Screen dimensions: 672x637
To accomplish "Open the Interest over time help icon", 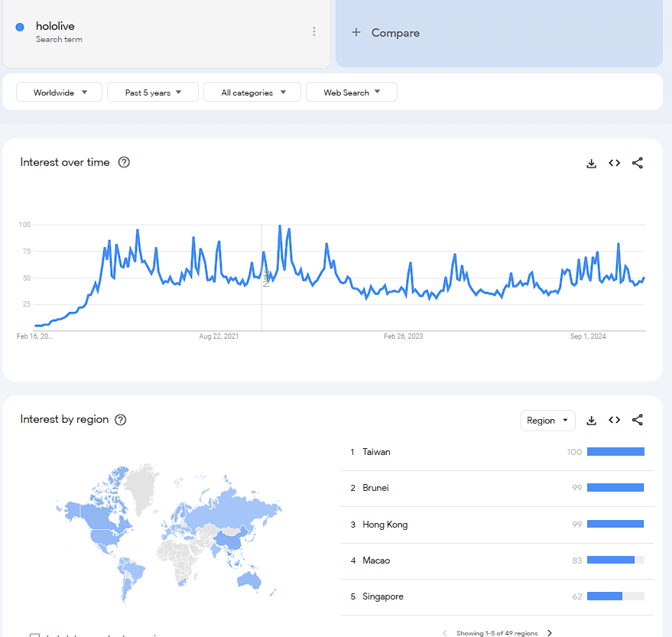I will pyautogui.click(x=124, y=162).
